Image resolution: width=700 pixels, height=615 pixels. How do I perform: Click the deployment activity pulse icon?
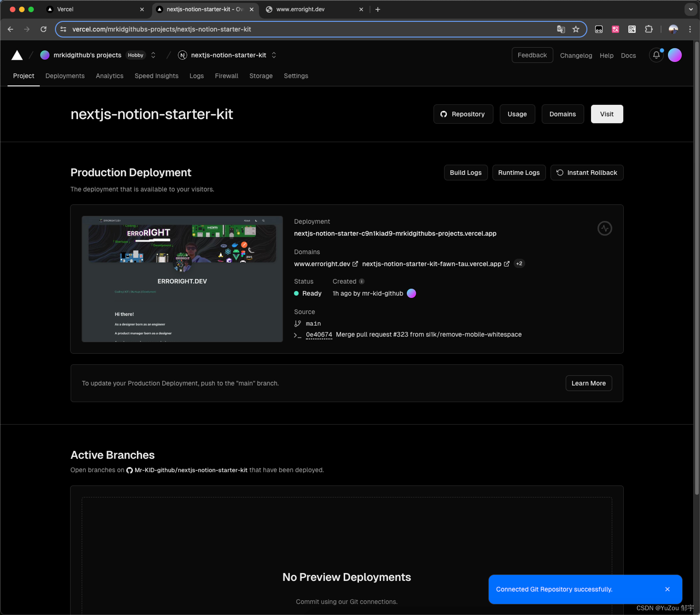tap(605, 229)
